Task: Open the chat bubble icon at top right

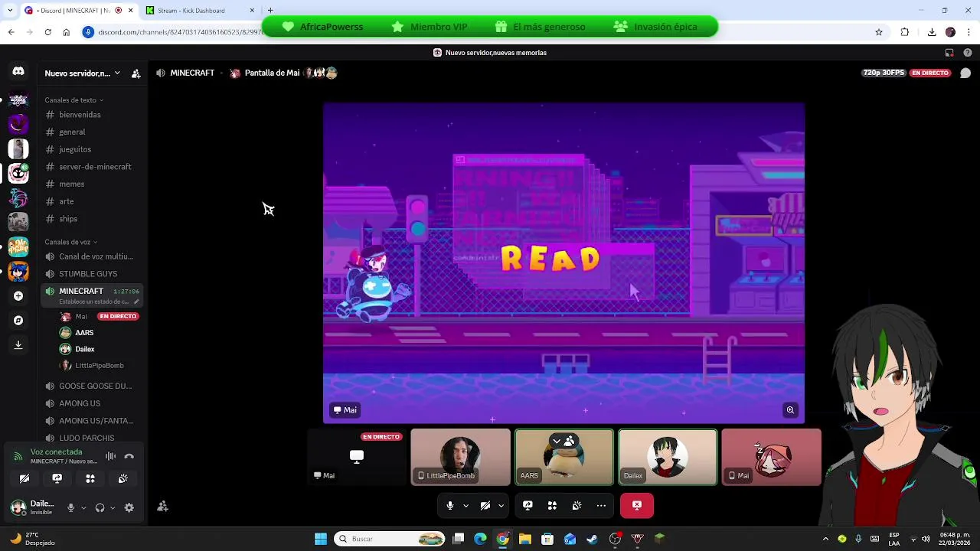Action: (x=965, y=73)
